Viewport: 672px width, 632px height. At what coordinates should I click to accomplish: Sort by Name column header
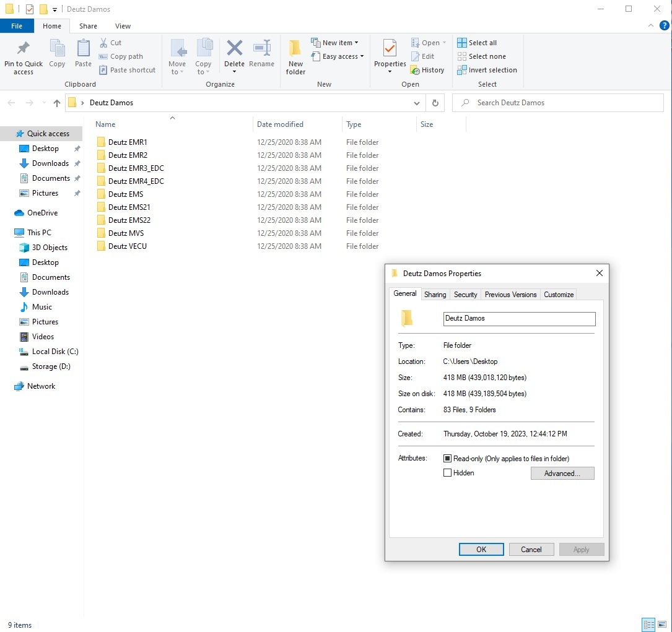pyautogui.click(x=105, y=124)
